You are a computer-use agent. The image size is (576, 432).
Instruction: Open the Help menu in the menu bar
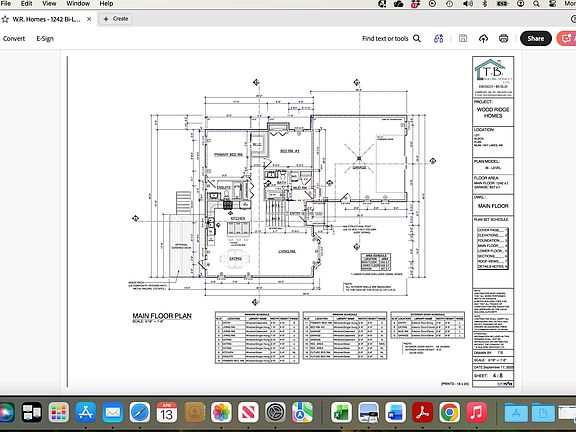coord(106,3)
